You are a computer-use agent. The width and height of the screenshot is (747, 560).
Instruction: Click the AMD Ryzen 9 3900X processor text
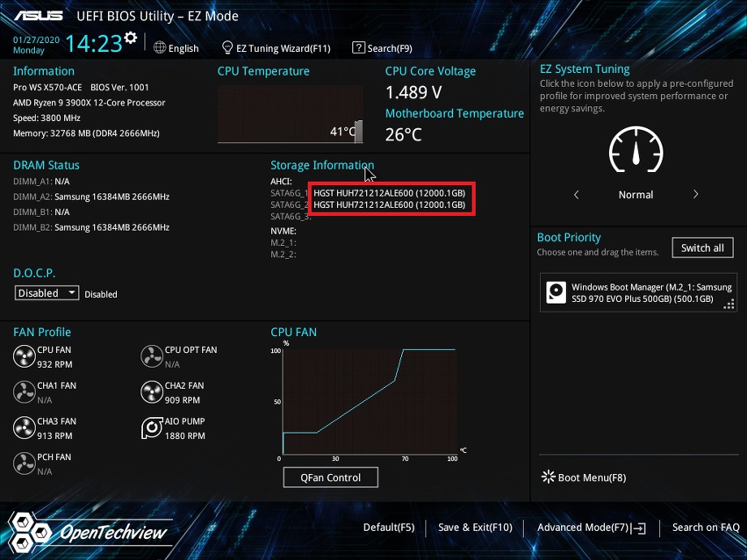tap(89, 102)
